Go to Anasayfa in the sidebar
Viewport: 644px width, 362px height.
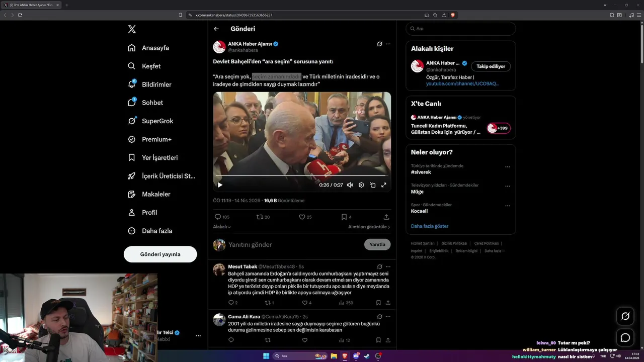click(148, 48)
